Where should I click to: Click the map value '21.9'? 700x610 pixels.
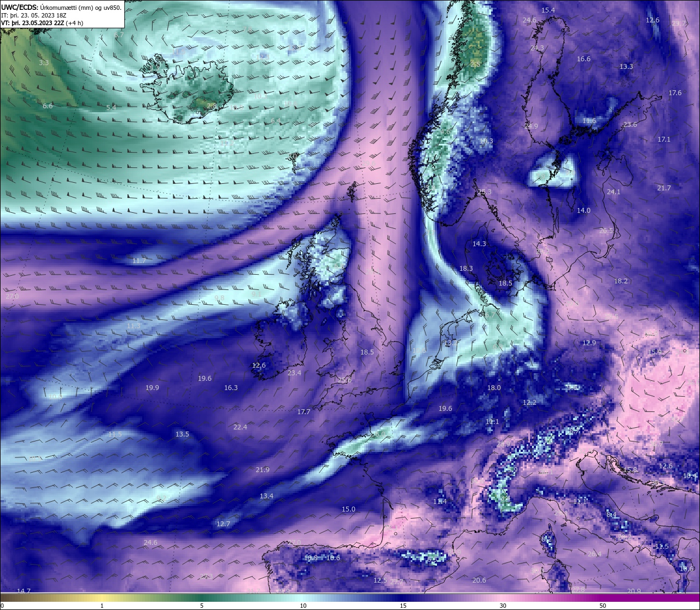click(262, 470)
